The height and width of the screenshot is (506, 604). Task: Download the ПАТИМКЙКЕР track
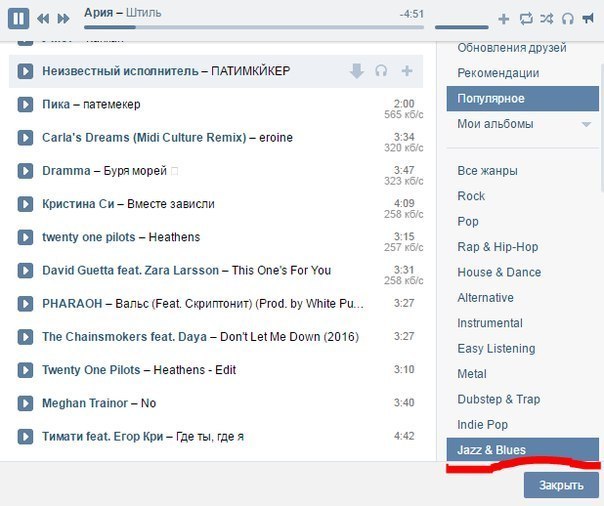(357, 71)
